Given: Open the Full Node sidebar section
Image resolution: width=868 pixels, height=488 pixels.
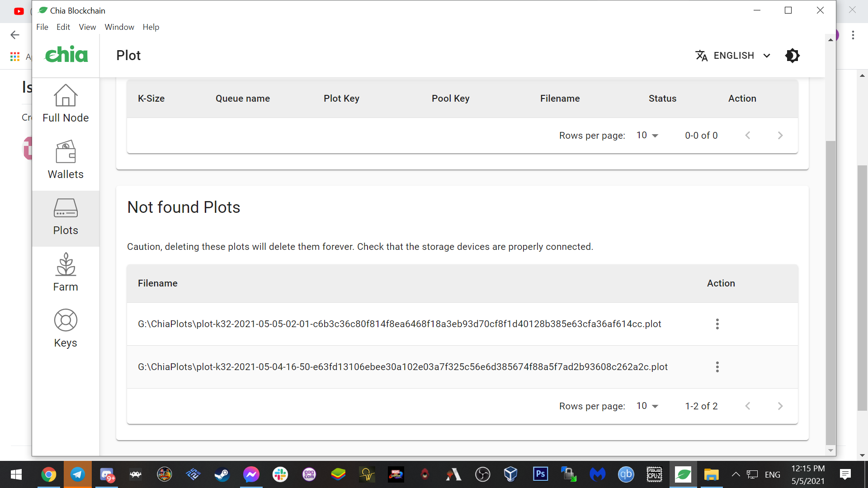Looking at the screenshot, I should pos(66,104).
